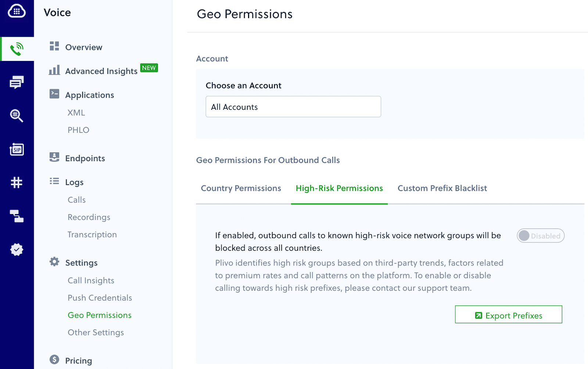Viewport: 588px width, 369px height.
Task: Click the Export Prefixes button
Action: pos(509,315)
